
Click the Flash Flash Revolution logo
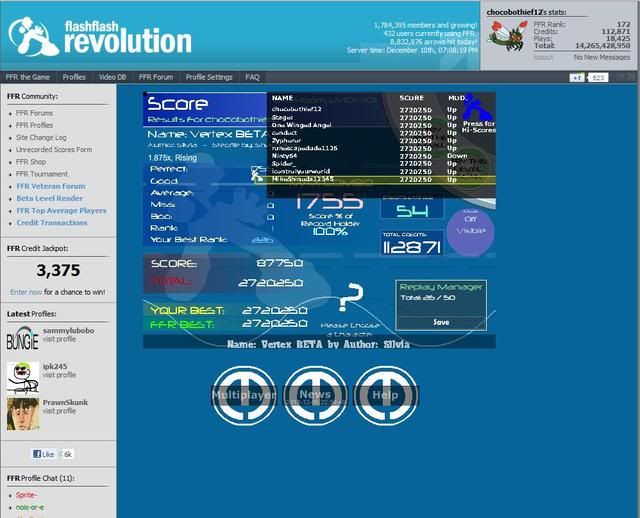tap(98, 35)
